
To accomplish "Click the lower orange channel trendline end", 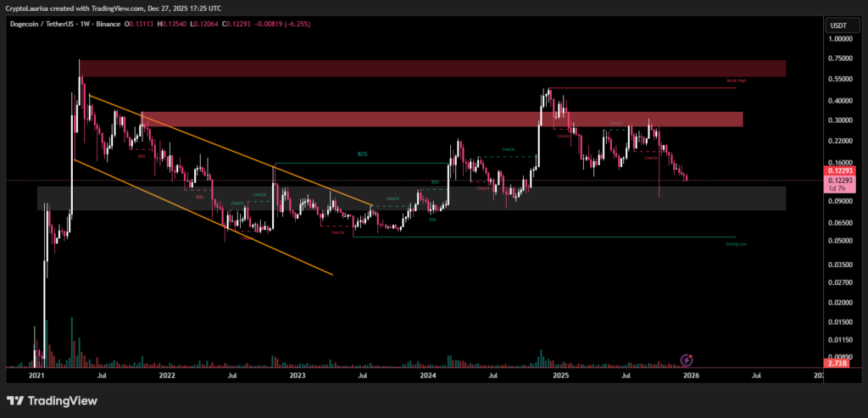I will (x=332, y=275).
